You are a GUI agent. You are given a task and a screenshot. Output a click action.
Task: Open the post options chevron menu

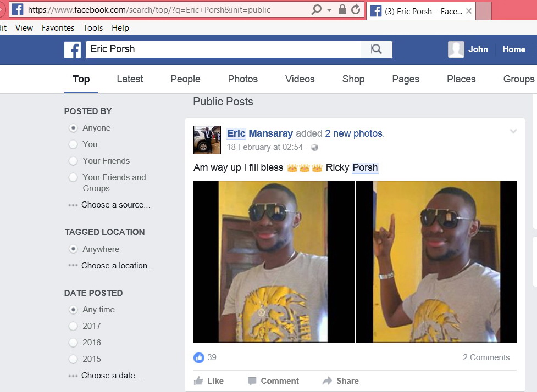pyautogui.click(x=513, y=131)
